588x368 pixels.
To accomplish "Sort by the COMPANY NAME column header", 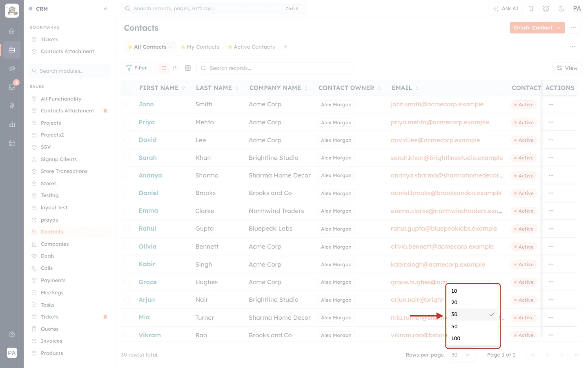I will pyautogui.click(x=278, y=88).
